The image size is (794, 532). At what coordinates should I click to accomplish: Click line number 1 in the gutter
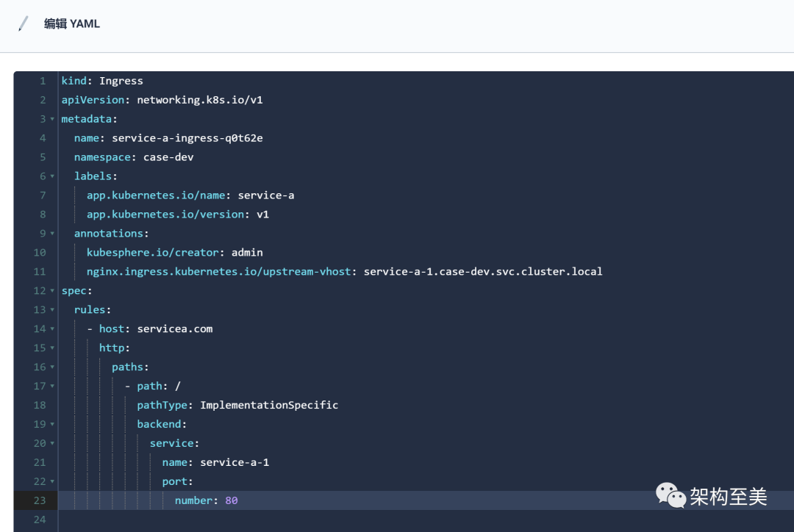point(43,81)
